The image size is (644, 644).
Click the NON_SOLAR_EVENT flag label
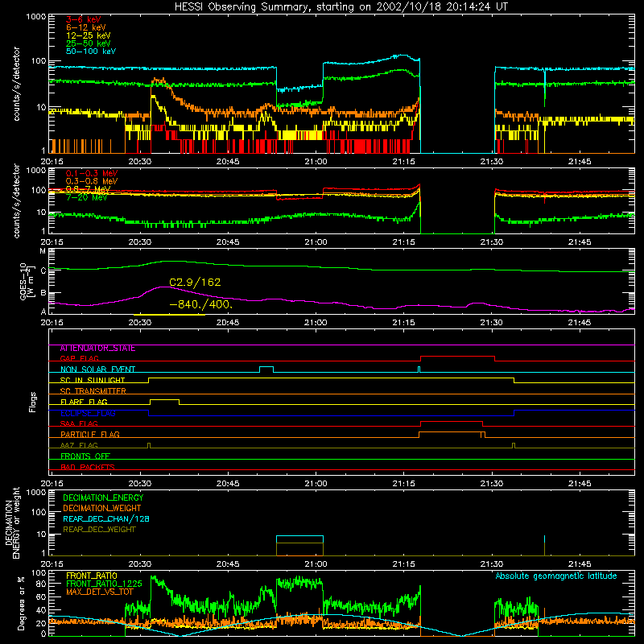97,369
